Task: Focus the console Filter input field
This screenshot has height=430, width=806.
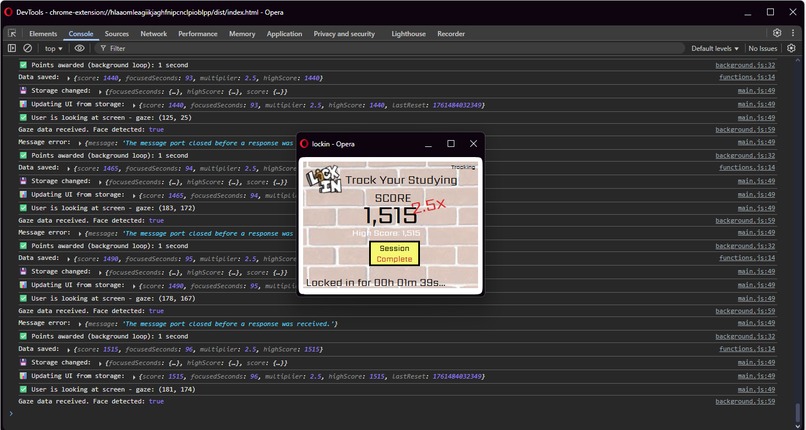Action: click(390, 48)
